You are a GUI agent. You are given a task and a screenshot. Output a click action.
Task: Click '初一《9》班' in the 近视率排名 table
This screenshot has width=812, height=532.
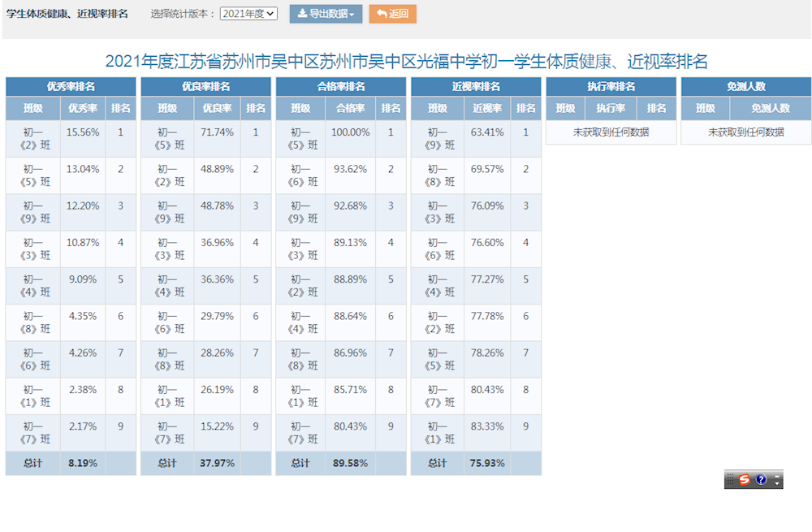pos(438,139)
